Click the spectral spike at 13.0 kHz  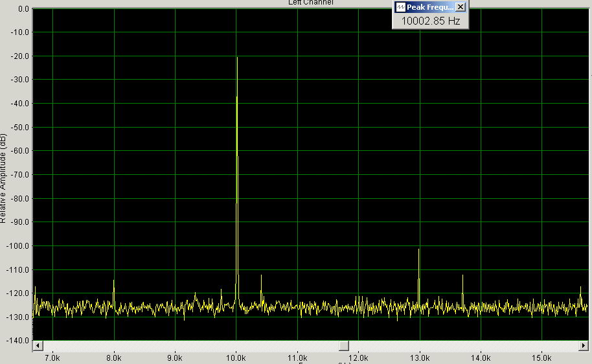click(419, 250)
